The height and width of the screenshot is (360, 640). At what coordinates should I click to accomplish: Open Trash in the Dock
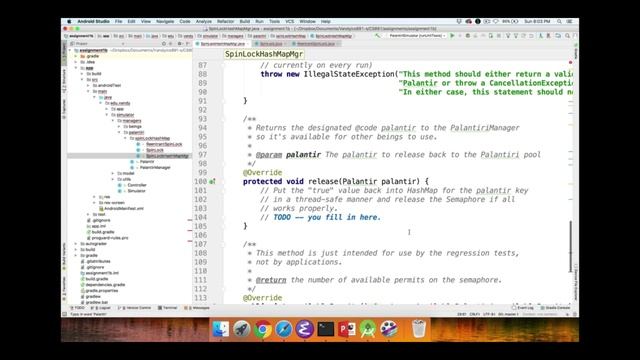tap(419, 329)
